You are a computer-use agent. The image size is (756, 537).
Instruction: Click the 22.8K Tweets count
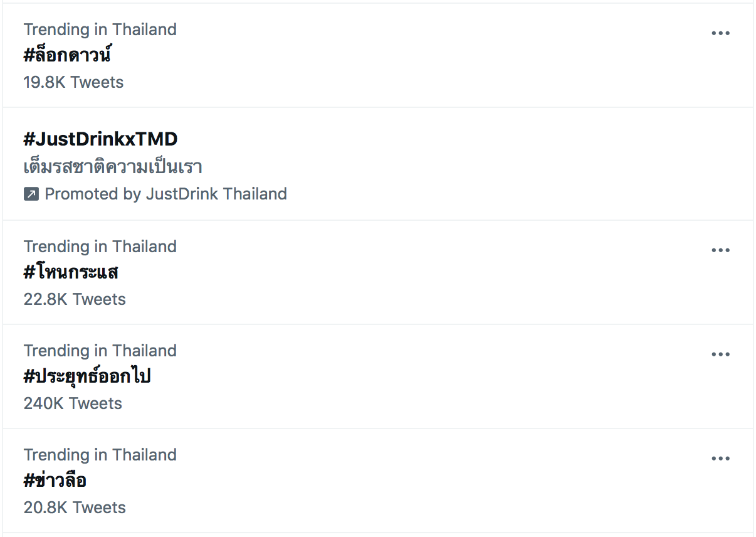[75, 299]
